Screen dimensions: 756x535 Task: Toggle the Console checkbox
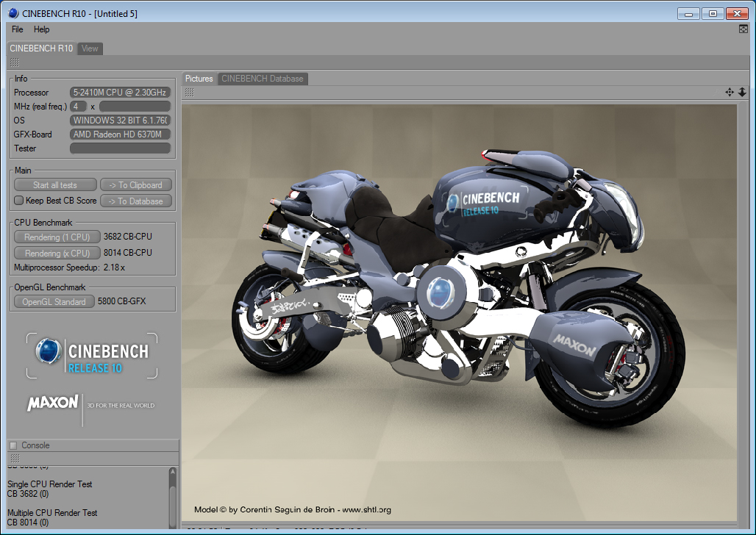click(13, 445)
